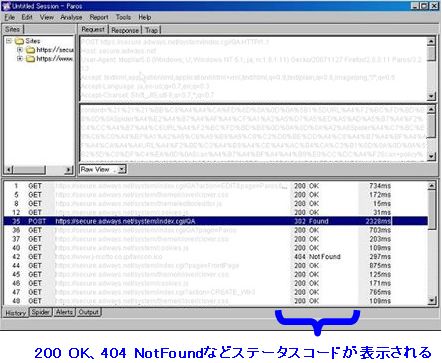Select history row 37 GET 203ms

(x=215, y=239)
